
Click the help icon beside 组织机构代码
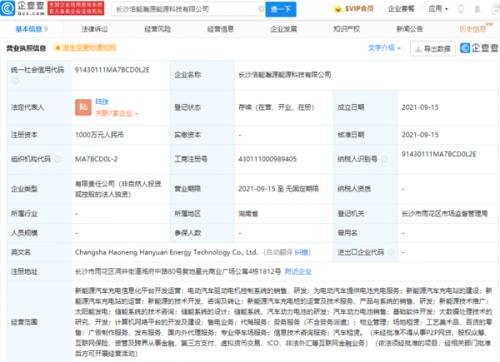[58, 159]
